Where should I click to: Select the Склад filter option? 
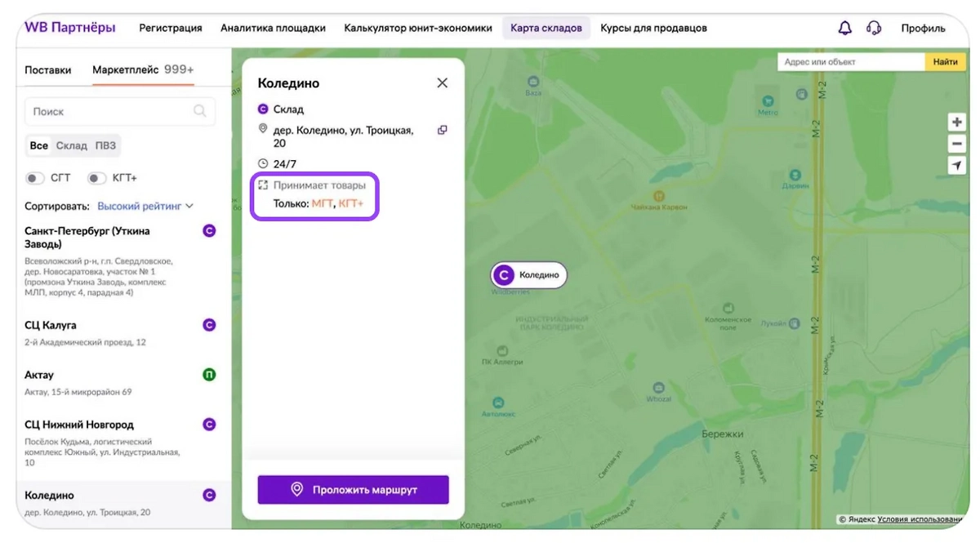pyautogui.click(x=71, y=146)
